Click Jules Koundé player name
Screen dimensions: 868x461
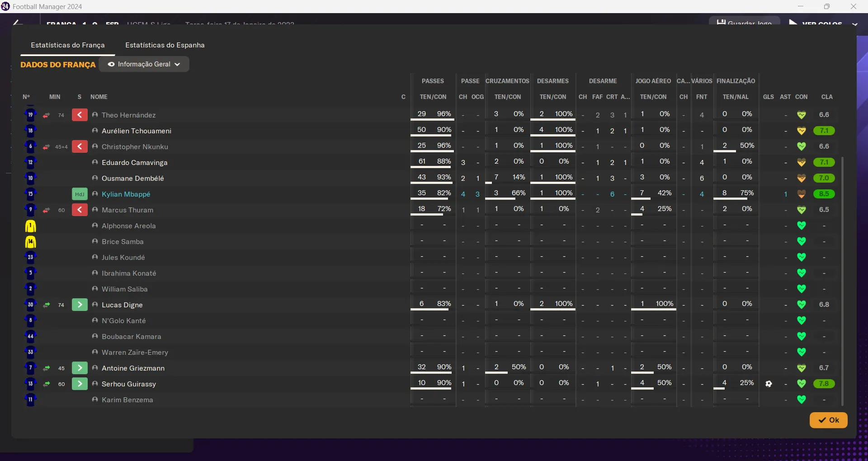(x=123, y=258)
